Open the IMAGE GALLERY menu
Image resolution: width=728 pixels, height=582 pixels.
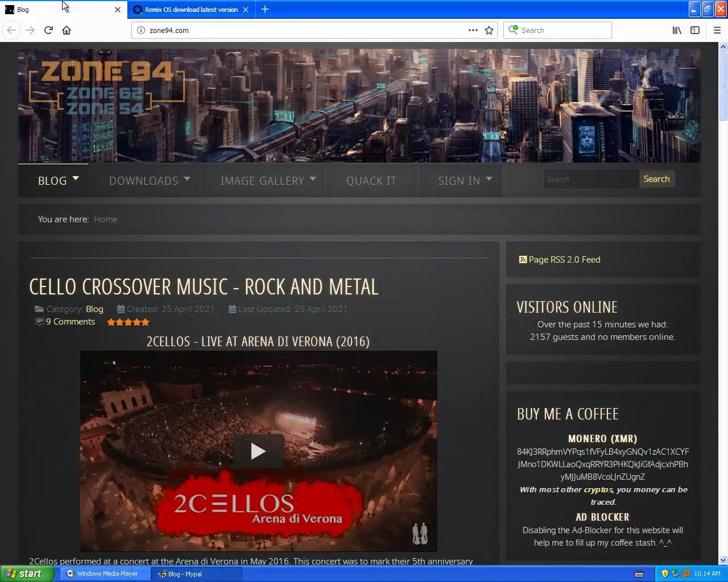pyautogui.click(x=262, y=181)
